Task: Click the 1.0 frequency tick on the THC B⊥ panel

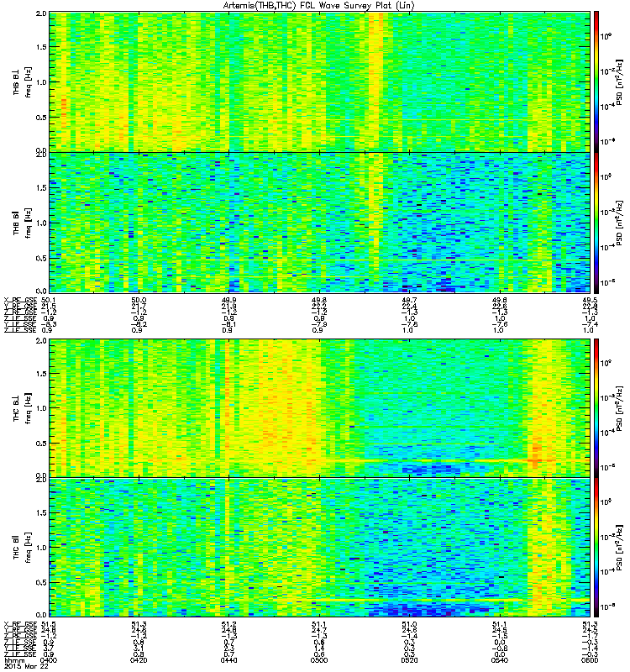Action: 41,408
